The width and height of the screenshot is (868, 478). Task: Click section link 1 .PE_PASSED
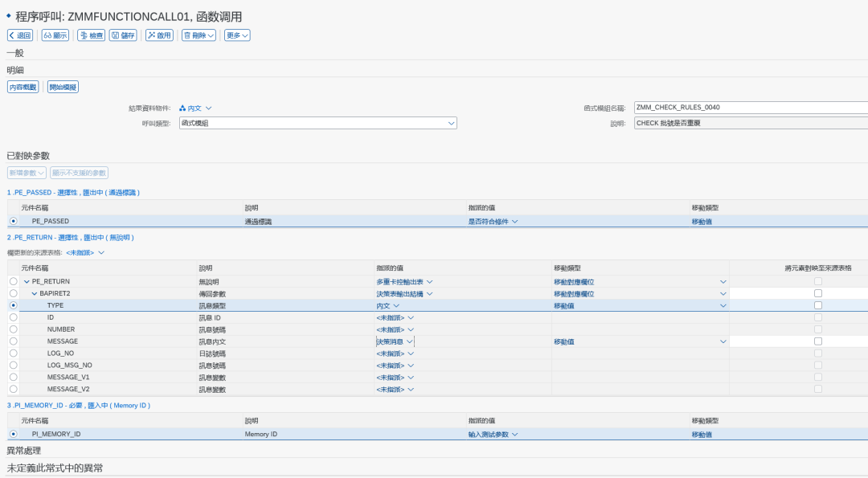[73, 193]
